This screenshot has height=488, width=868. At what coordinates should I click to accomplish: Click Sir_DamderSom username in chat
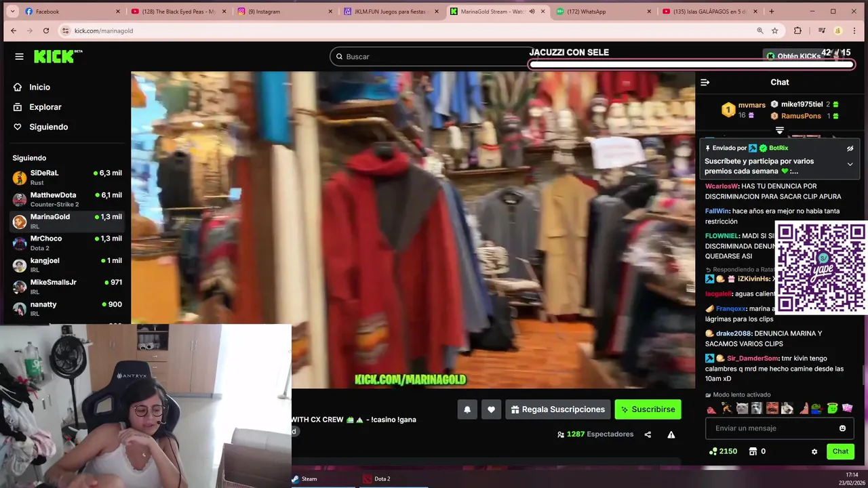[752, 358]
